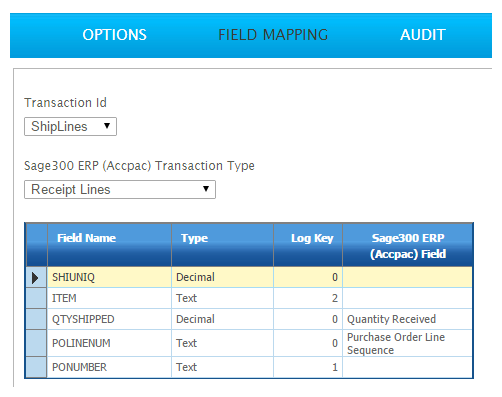
Task: Open the FIELD MAPPING tab
Action: (x=273, y=35)
